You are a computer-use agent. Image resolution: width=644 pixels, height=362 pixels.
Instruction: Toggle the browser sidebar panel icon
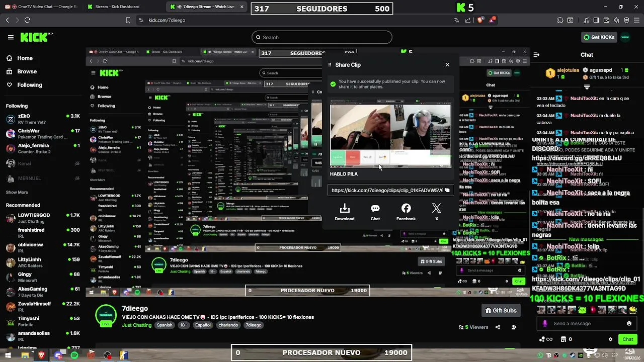[x=596, y=20]
